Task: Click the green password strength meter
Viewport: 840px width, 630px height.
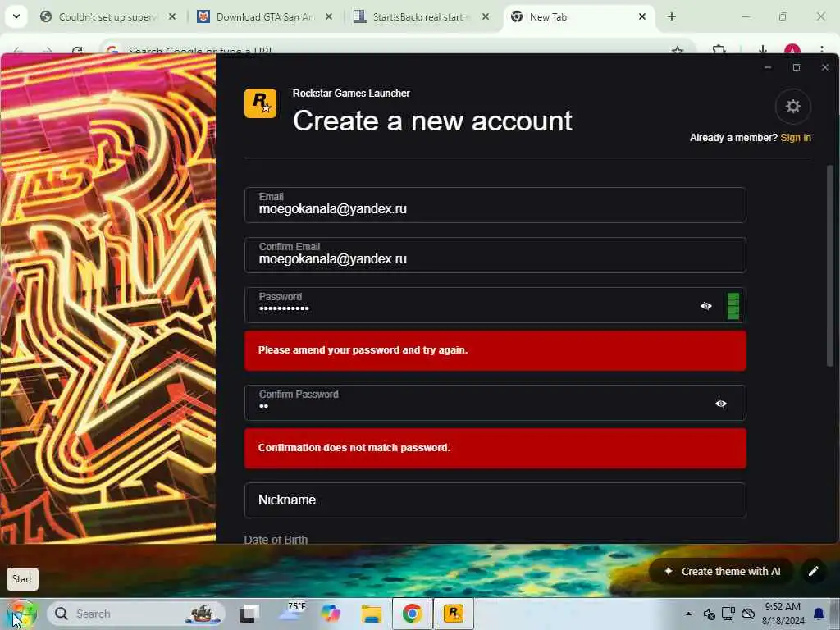Action: 733,306
